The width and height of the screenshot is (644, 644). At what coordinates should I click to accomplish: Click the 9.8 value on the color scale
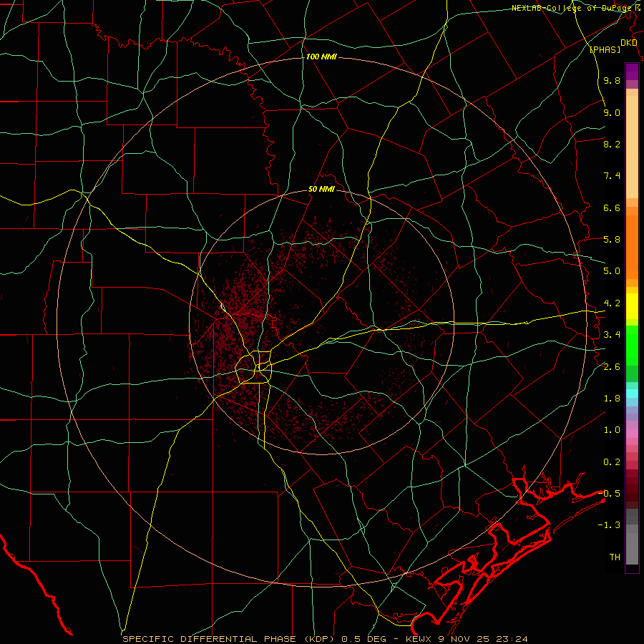point(612,81)
